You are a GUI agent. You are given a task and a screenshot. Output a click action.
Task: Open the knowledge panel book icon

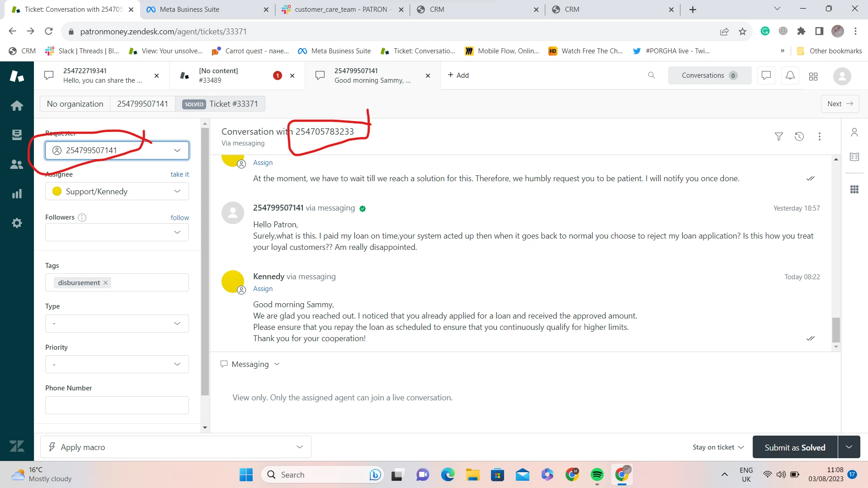[x=854, y=157]
